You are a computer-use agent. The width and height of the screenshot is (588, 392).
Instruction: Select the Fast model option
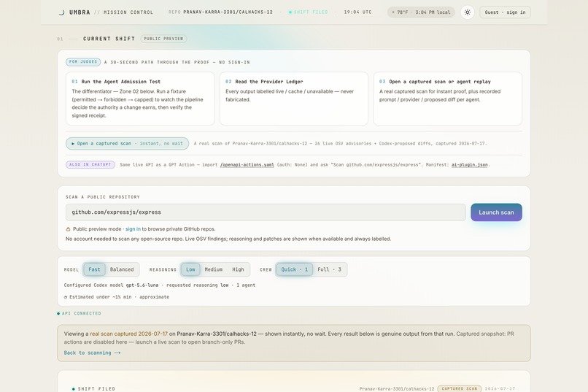pyautogui.click(x=94, y=269)
